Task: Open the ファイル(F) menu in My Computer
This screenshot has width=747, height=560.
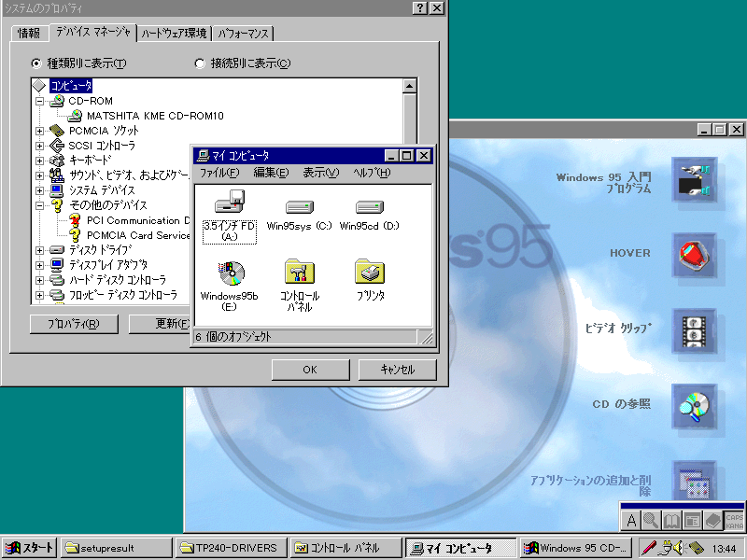Action: click(219, 173)
